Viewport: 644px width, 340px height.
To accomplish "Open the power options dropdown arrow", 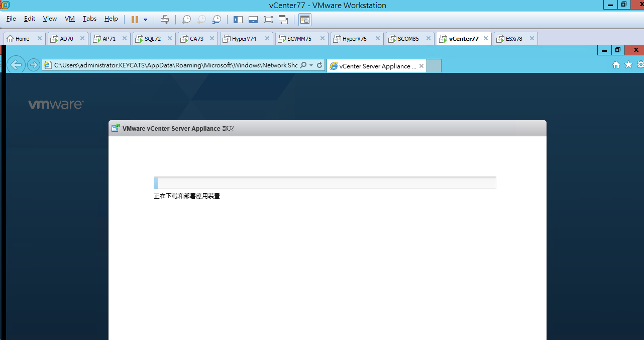I will [x=146, y=20].
